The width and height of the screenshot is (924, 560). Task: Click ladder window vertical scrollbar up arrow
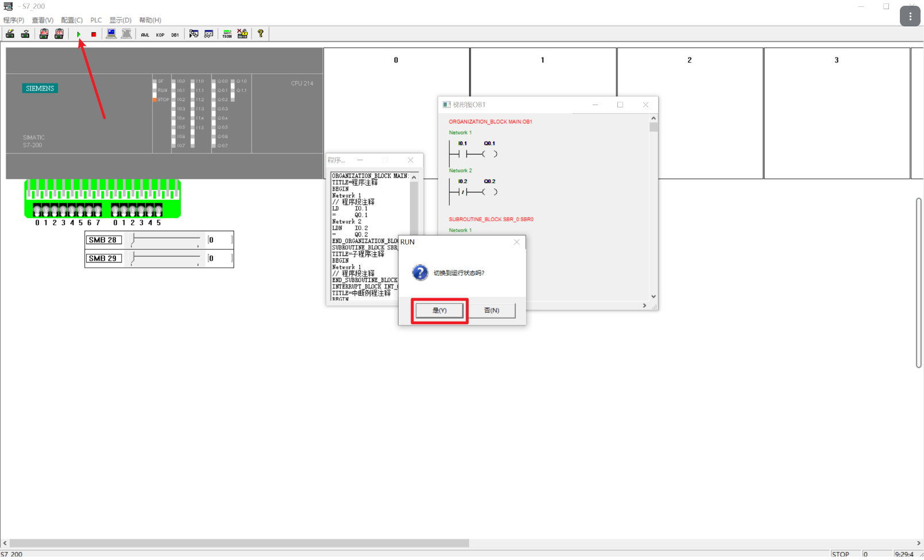(x=654, y=118)
